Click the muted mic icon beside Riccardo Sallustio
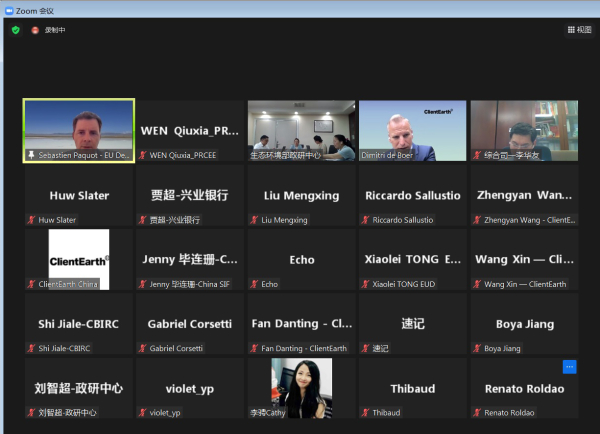Image resolution: width=600 pixels, height=434 pixels. [x=366, y=220]
